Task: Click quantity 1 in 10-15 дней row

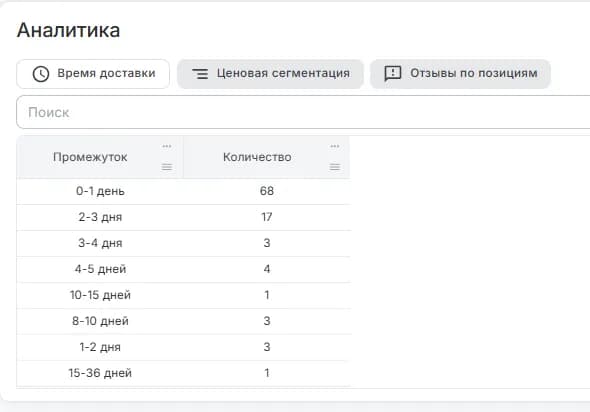Action: click(267, 295)
